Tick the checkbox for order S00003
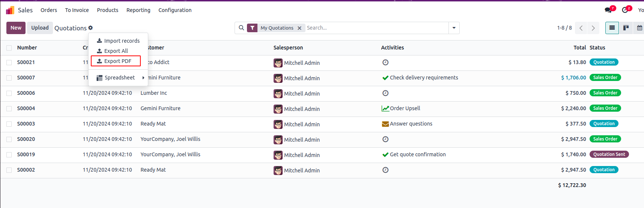The height and width of the screenshot is (208, 644). click(x=9, y=124)
